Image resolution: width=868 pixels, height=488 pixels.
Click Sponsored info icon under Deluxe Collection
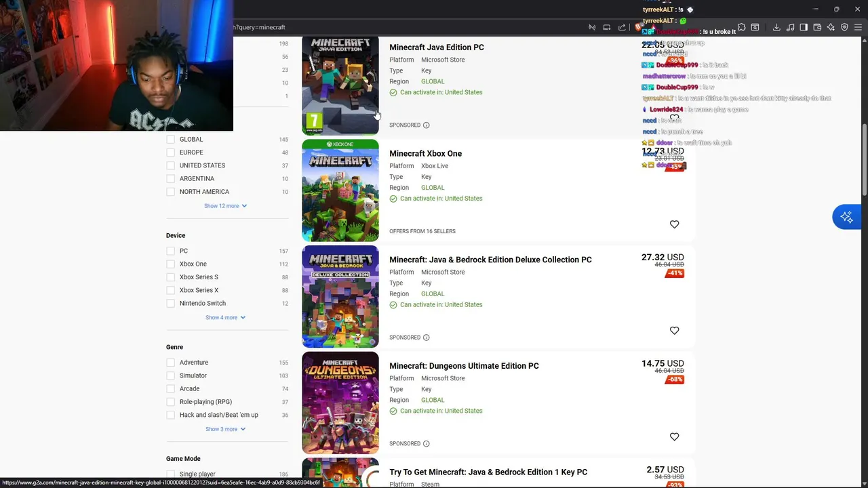tap(426, 338)
